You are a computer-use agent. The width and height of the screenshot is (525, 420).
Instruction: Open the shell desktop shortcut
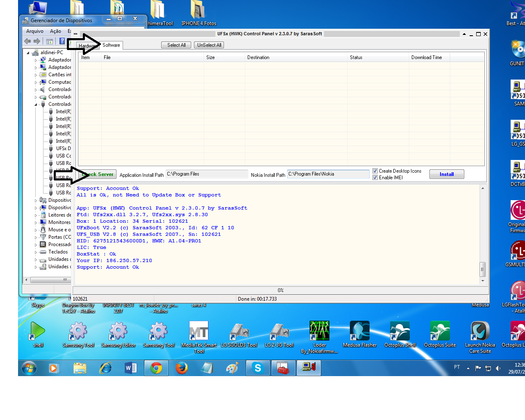38,334
